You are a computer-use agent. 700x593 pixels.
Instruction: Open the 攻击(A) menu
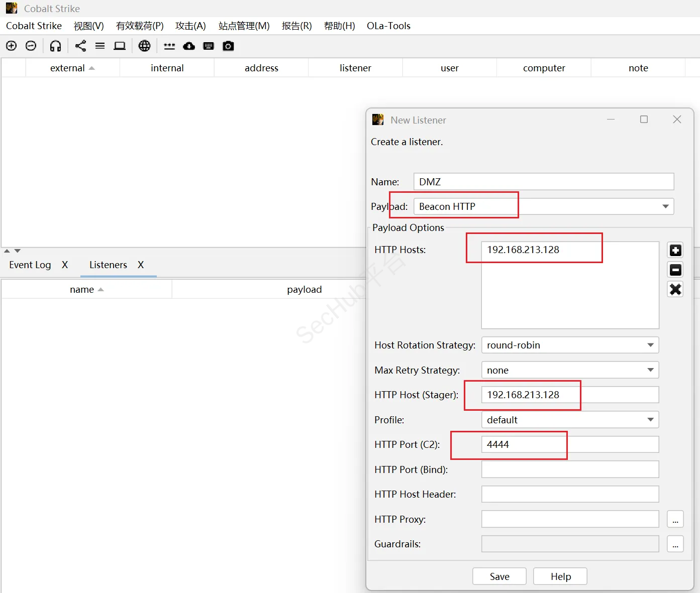[x=190, y=26]
